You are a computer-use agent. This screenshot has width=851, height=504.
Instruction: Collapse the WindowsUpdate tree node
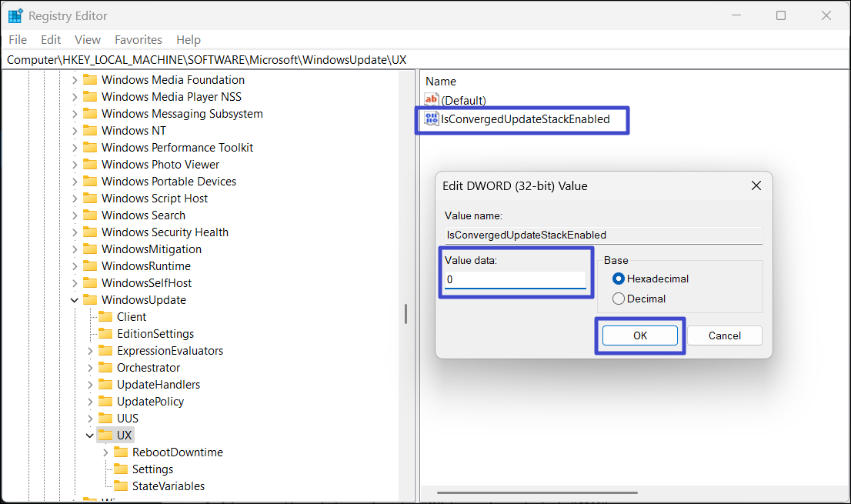75,300
